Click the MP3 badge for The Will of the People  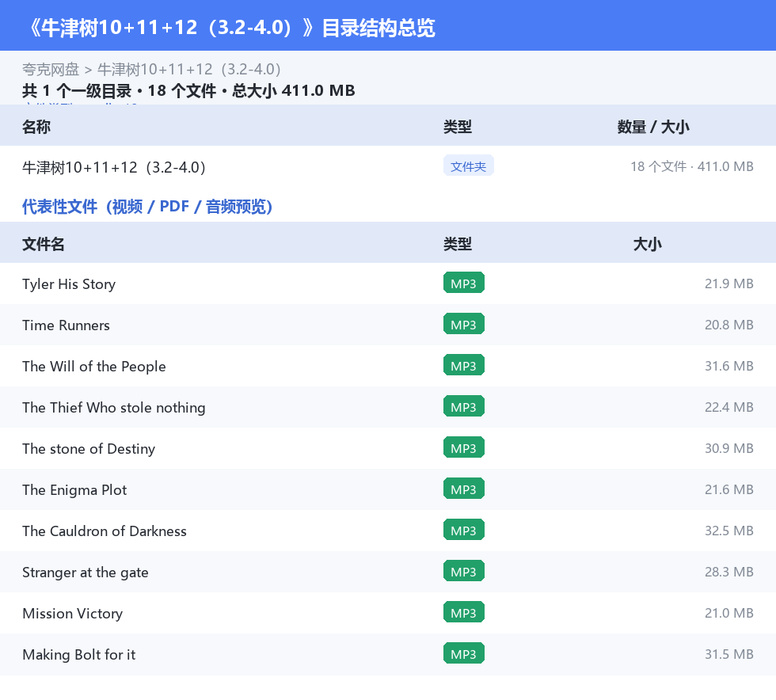[x=464, y=365]
